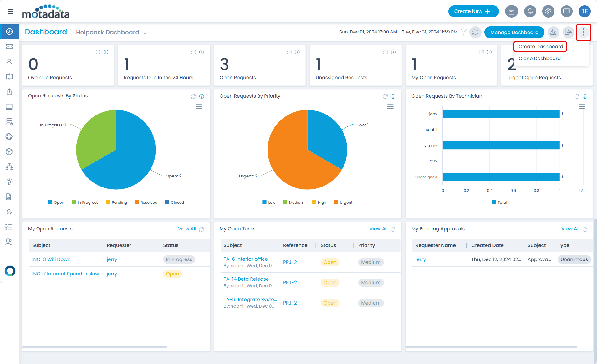This screenshot has height=364, width=597.
Task: Click horizontal scrollbar under My Open Requests
Action: click(x=94, y=347)
